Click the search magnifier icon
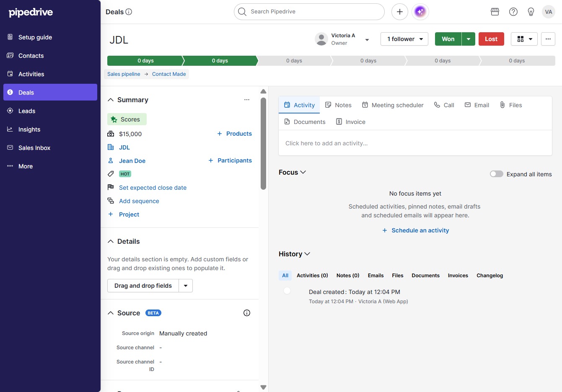Screen dimensions: 562x392 [x=242, y=12]
